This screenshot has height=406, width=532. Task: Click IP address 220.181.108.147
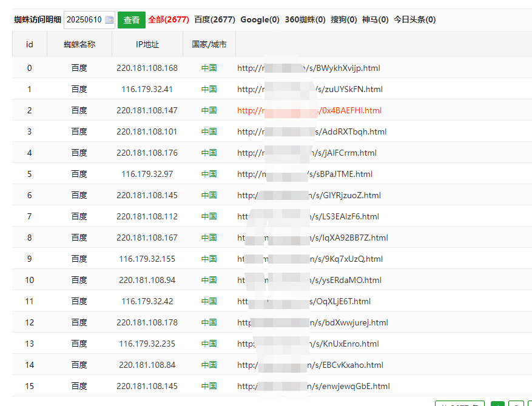pos(147,110)
